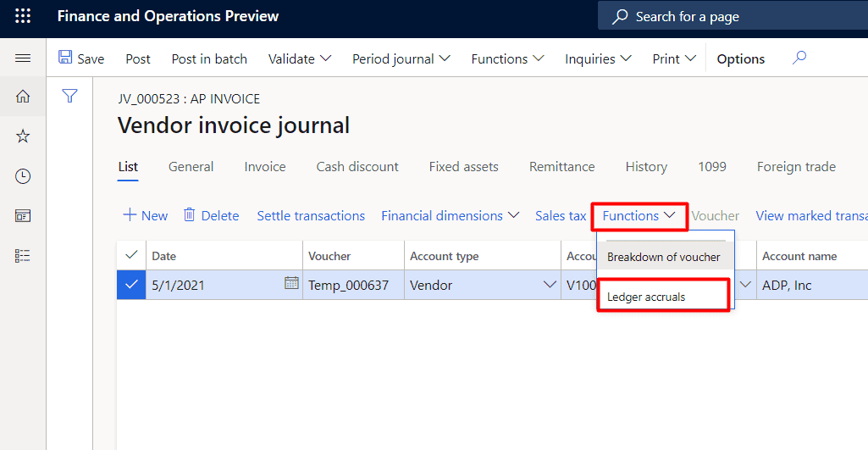Toggle the select-all rows checkmark header

131,255
